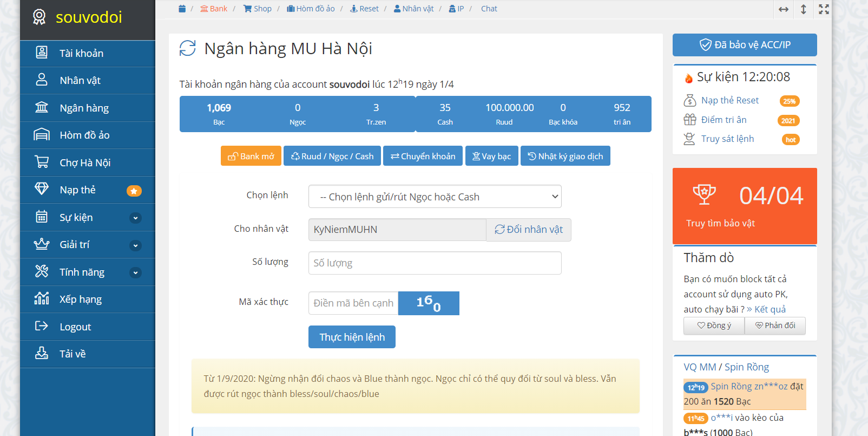Click the refresh icon beside Ngân hàng title
This screenshot has height=436, width=868.
(188, 48)
